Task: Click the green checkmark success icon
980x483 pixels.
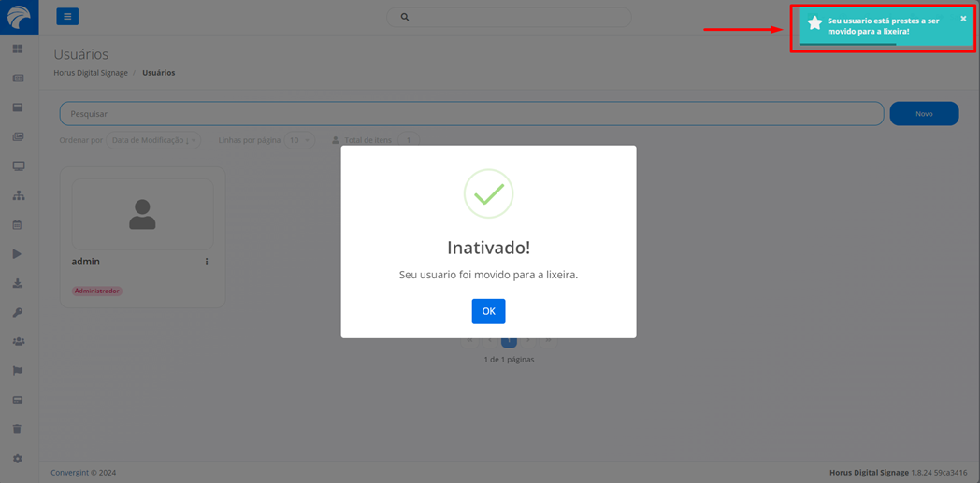Action: tap(488, 193)
